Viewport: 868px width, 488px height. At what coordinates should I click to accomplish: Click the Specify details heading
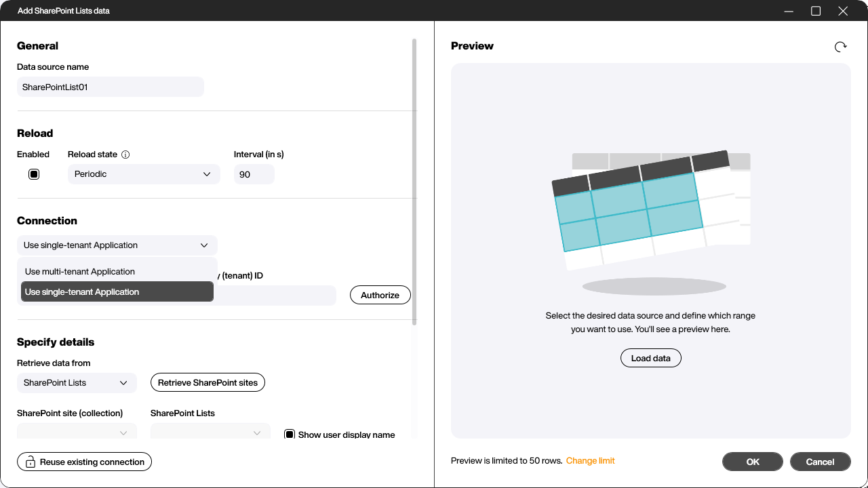pos(56,342)
